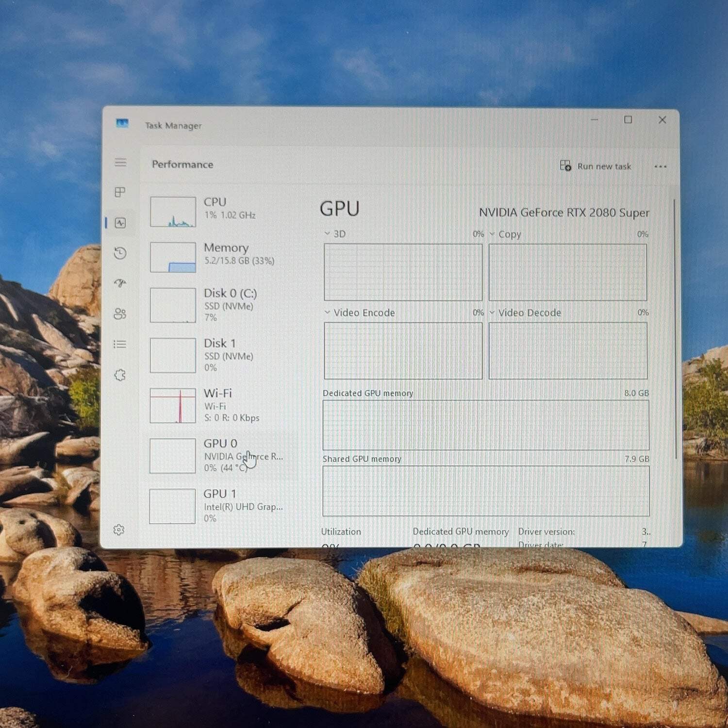Open Task Manager Settings gear
728x728 pixels.
119,529
